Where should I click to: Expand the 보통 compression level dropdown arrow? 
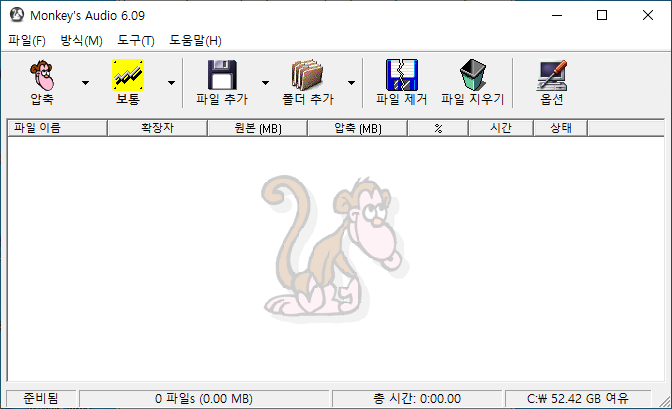click(x=171, y=83)
